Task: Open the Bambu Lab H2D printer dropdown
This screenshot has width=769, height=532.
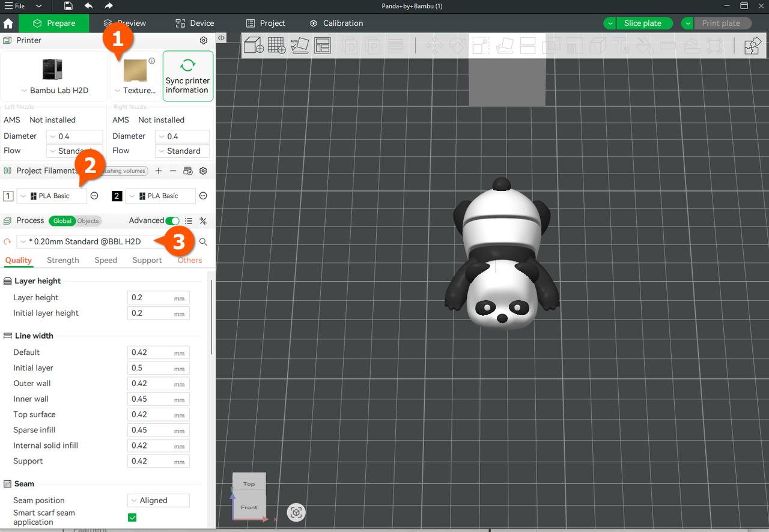Action: tap(54, 91)
